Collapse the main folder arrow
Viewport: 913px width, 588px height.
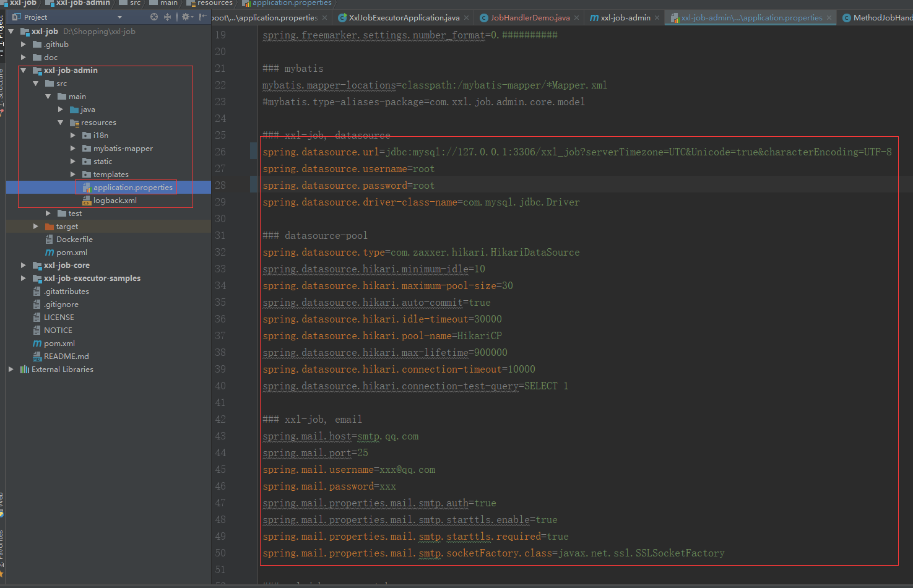(x=48, y=96)
